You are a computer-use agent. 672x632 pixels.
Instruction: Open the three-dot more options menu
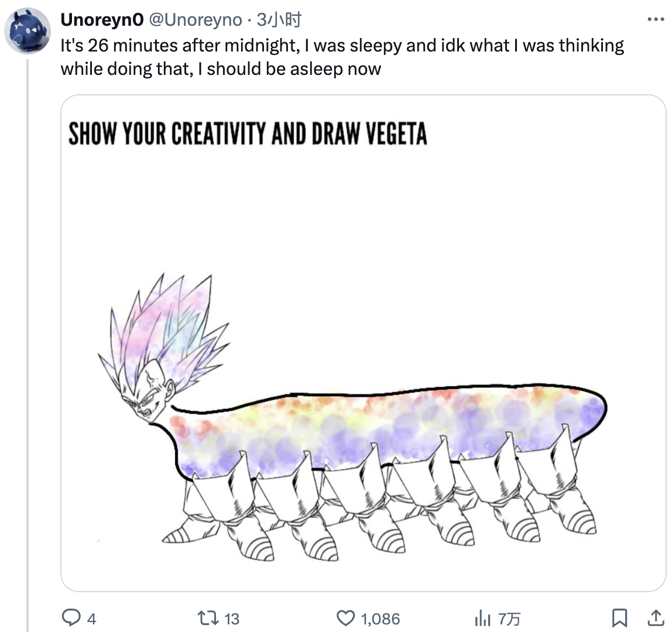point(656,19)
